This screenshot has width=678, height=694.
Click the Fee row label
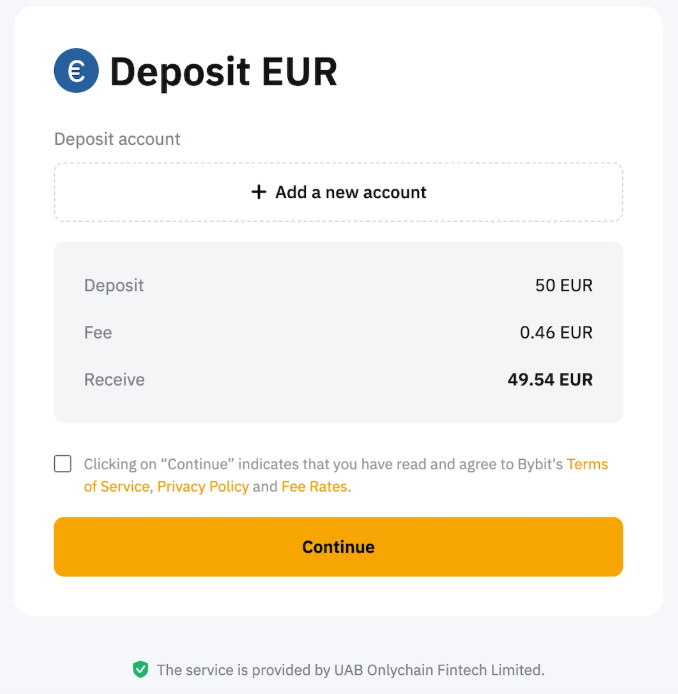click(98, 333)
